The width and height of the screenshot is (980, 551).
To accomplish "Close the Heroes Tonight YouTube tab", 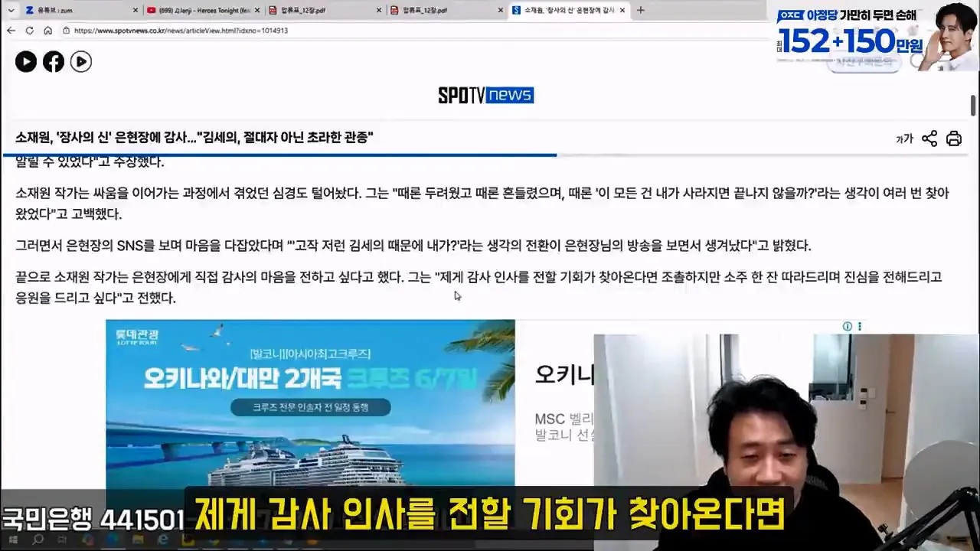I will point(257,10).
